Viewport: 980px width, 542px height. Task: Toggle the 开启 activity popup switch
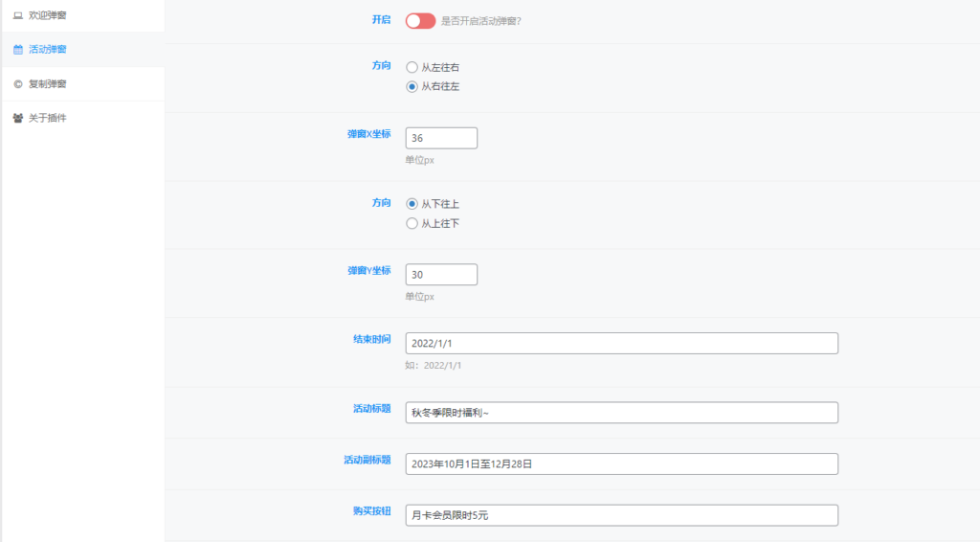(x=420, y=21)
